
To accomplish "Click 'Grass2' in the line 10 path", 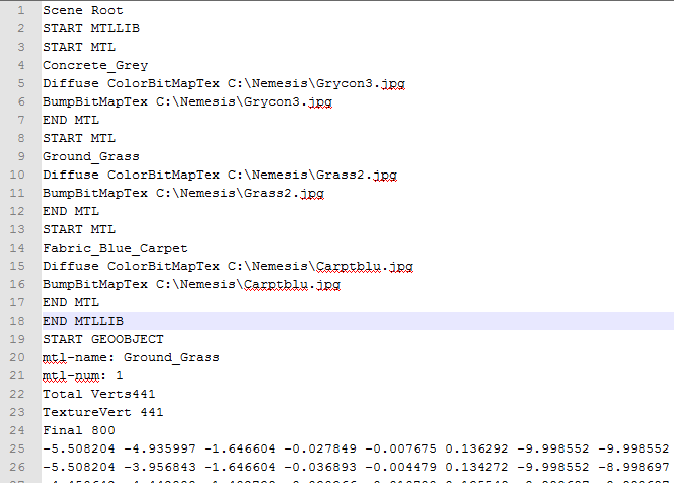I will (339, 175).
